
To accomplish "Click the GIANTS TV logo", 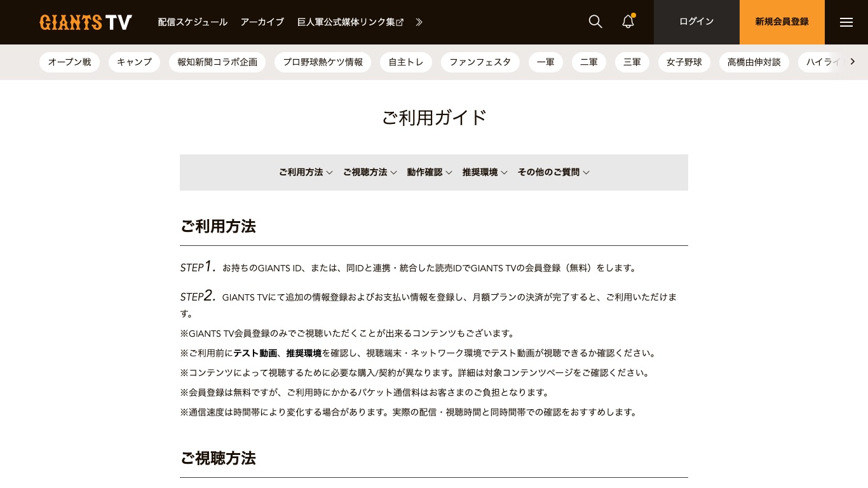I will pos(86,22).
